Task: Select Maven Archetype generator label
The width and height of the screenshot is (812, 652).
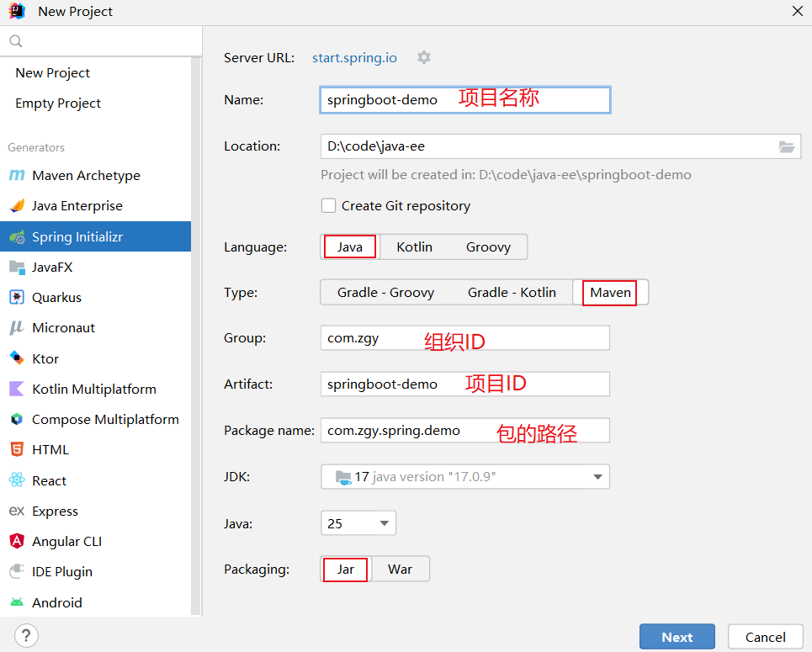Action: pos(86,176)
